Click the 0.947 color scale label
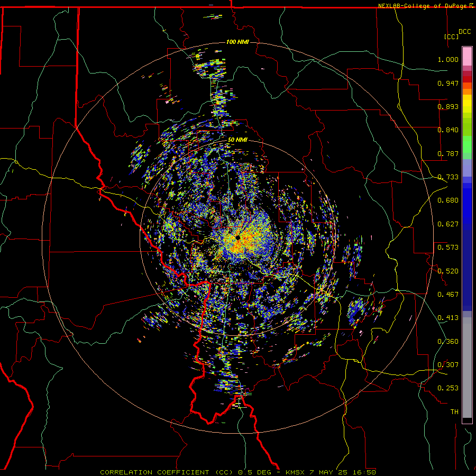476x476 pixels. (448, 83)
